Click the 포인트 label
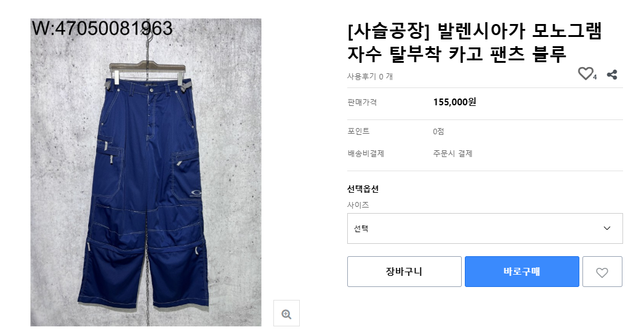 pos(358,131)
